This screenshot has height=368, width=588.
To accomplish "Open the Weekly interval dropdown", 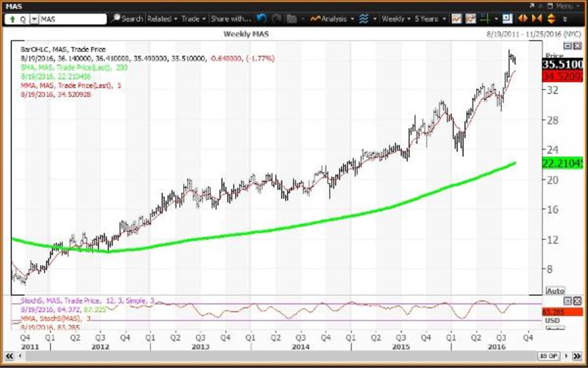I will 396,19.
